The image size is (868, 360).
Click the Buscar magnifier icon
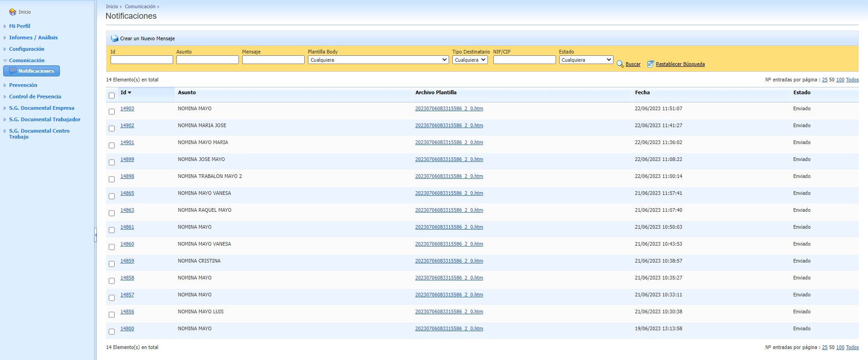click(x=620, y=64)
